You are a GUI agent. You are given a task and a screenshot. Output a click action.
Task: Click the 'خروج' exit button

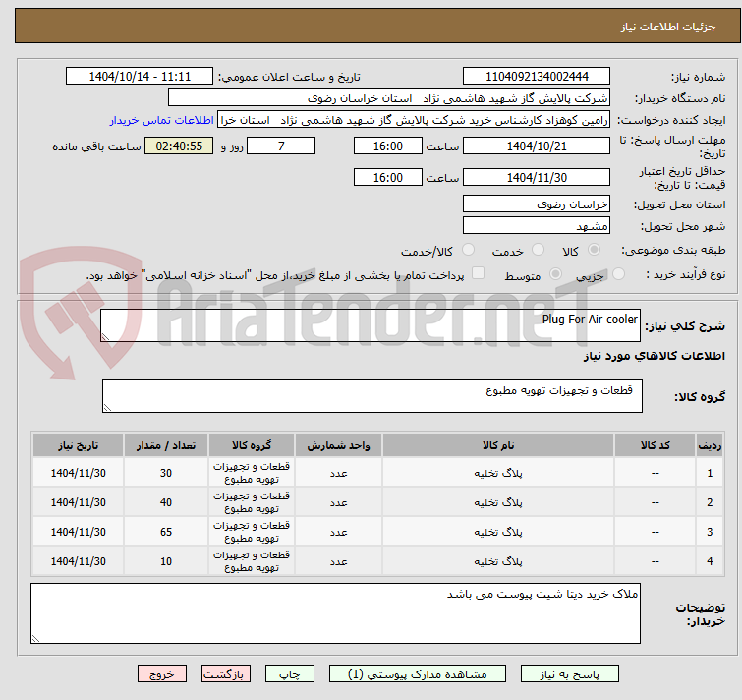pyautogui.click(x=162, y=674)
